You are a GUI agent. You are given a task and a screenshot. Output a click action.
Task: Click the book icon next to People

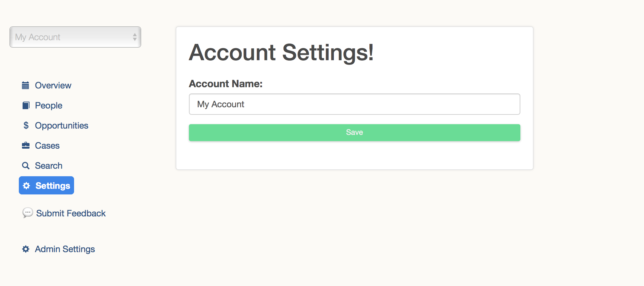[26, 105]
